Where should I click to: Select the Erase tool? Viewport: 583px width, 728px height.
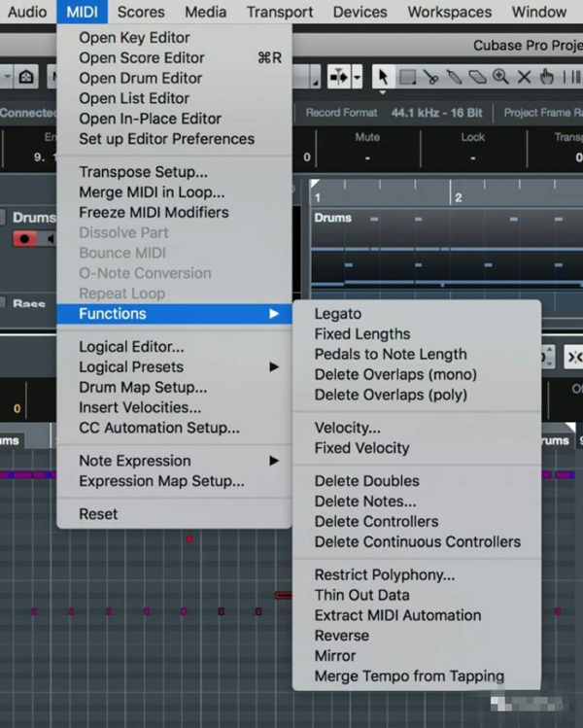click(477, 77)
